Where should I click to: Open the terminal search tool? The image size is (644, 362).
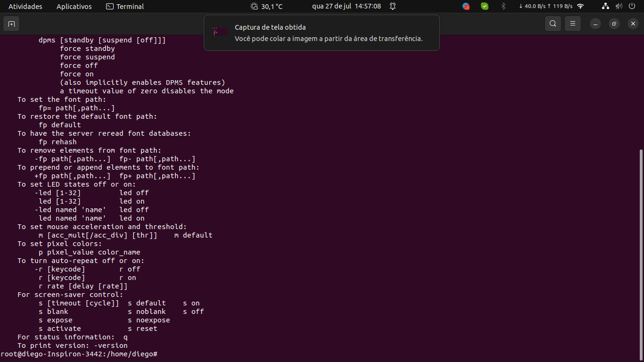553,24
